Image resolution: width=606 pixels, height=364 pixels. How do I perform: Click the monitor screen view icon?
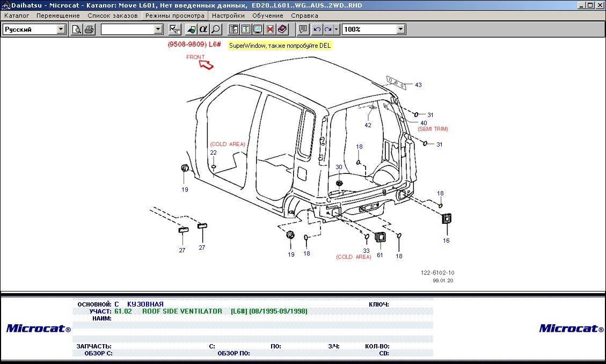tap(258, 30)
